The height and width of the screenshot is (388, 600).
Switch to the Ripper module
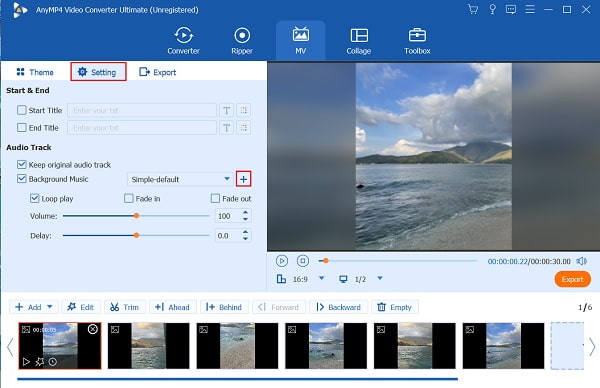242,41
